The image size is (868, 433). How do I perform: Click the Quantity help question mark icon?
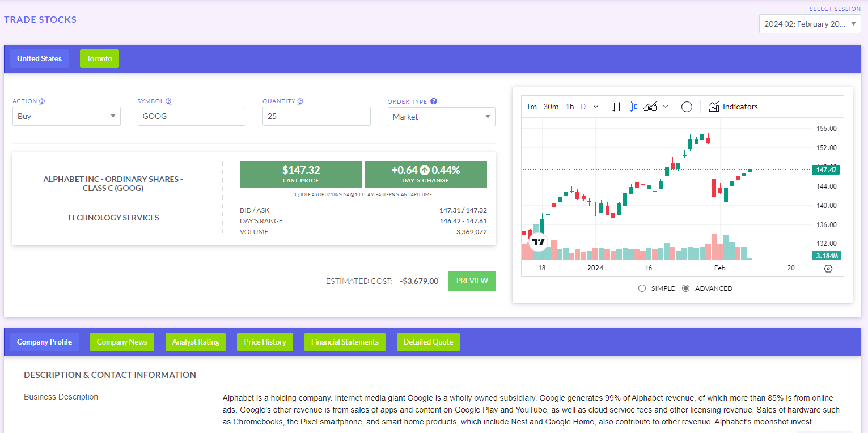[x=300, y=101]
